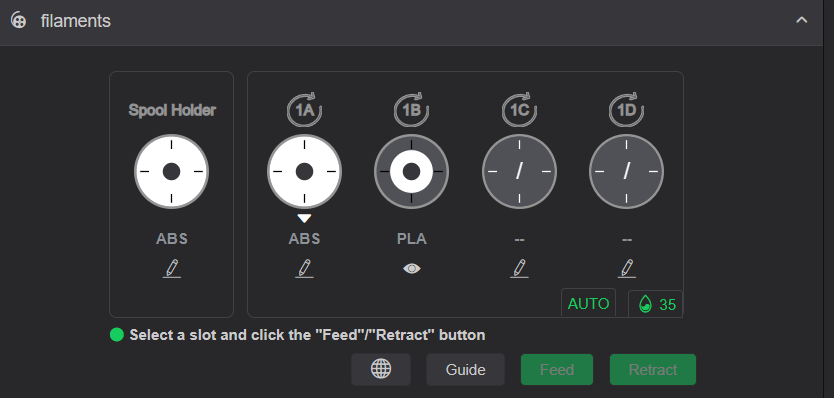Edit the Spool Holder ABS filament
834x398 pixels.
tap(171, 269)
